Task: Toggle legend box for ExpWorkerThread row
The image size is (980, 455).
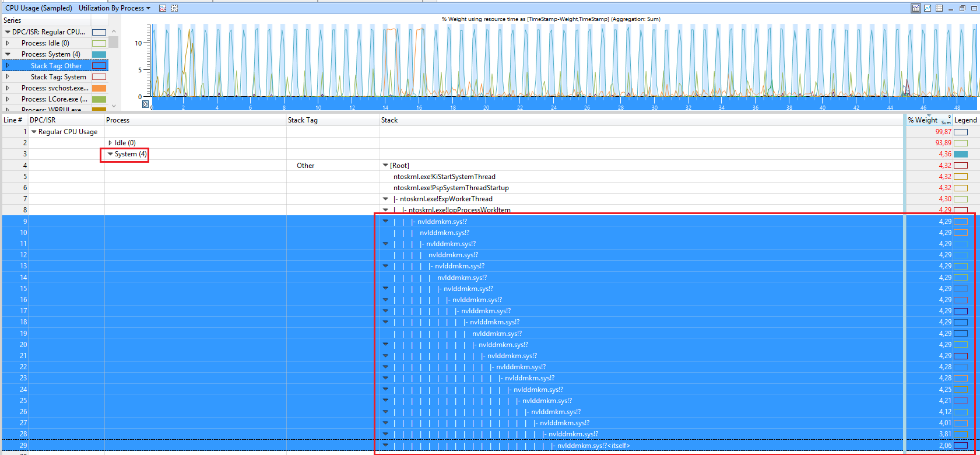Action: click(961, 199)
